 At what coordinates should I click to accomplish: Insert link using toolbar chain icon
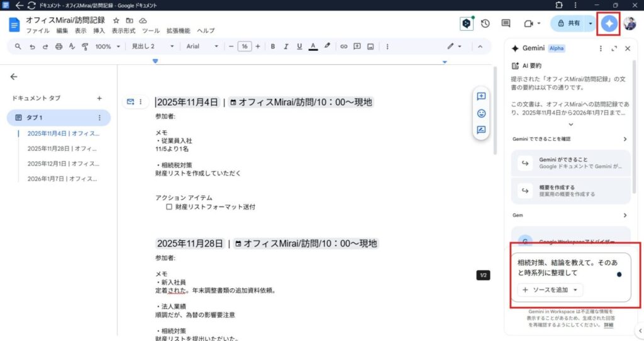coord(343,47)
